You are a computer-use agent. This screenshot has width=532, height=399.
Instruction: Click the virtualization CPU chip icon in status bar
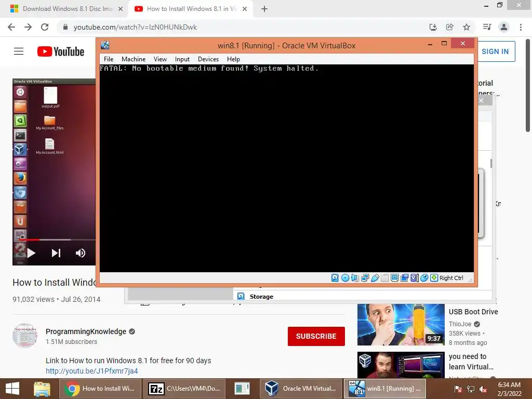coord(414,278)
